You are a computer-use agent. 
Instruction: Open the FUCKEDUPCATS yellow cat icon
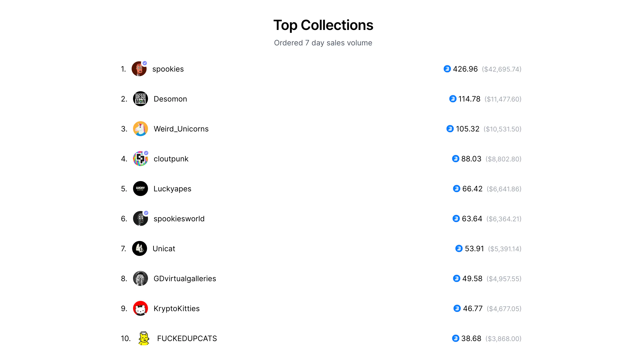(x=144, y=338)
